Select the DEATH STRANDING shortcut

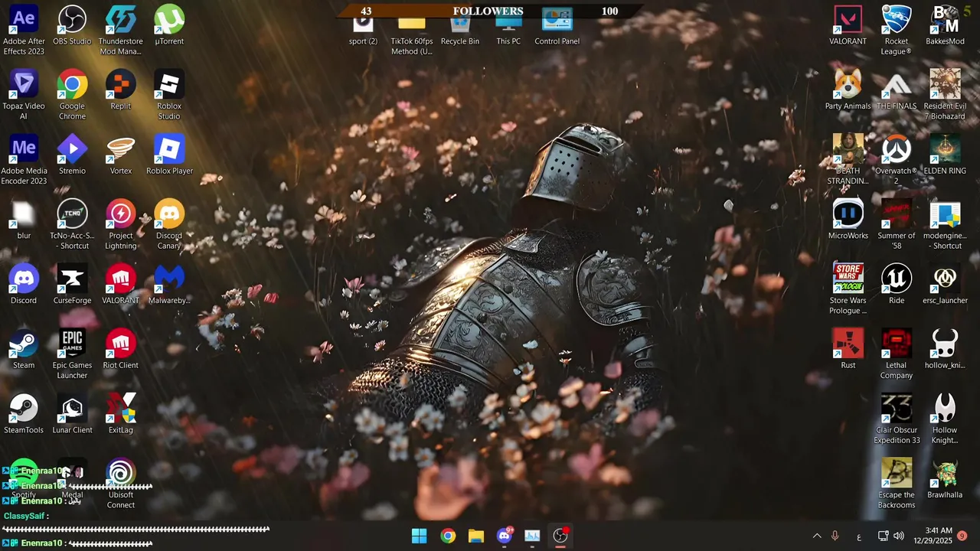848,161
